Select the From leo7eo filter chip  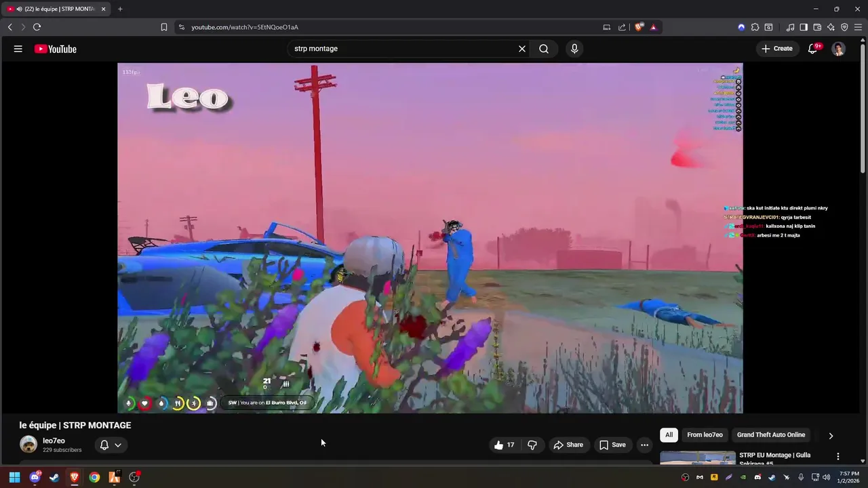click(705, 435)
